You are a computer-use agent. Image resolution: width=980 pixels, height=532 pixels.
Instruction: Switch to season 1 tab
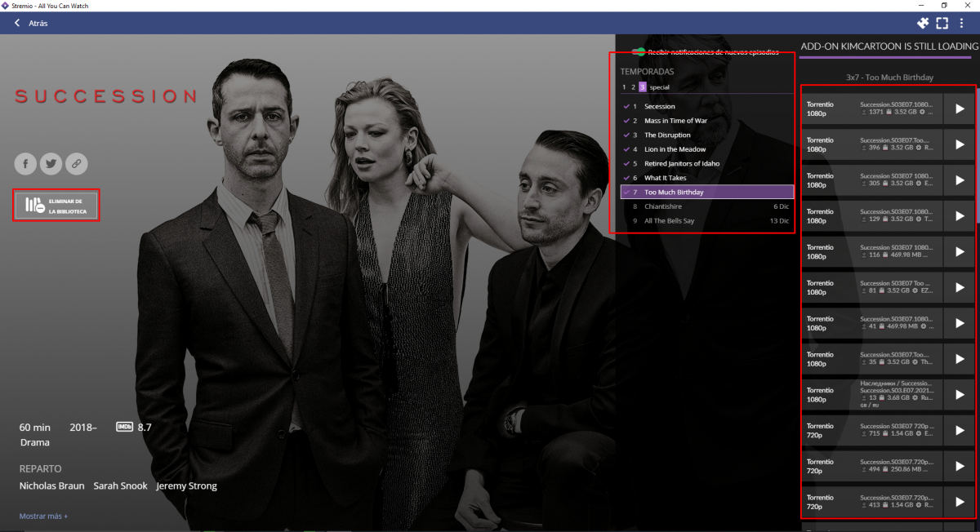(624, 87)
